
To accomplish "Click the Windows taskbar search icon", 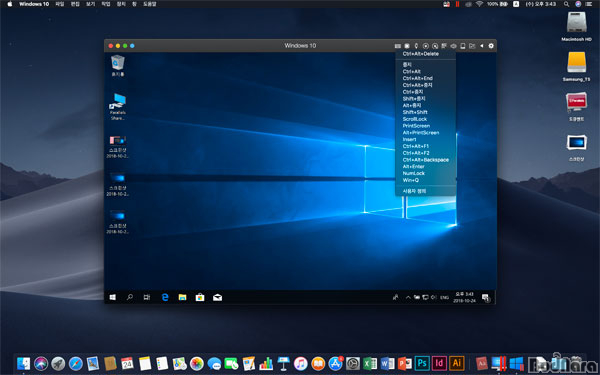I will click(x=130, y=297).
